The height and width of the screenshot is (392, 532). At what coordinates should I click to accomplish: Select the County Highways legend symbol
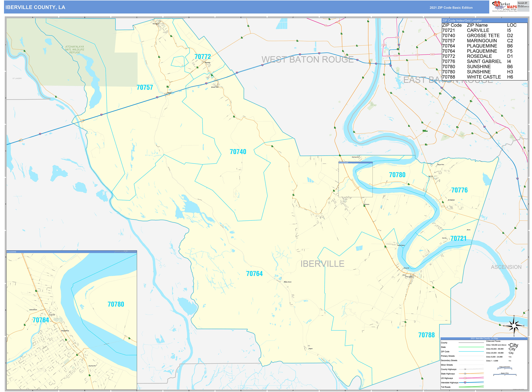click(465, 369)
